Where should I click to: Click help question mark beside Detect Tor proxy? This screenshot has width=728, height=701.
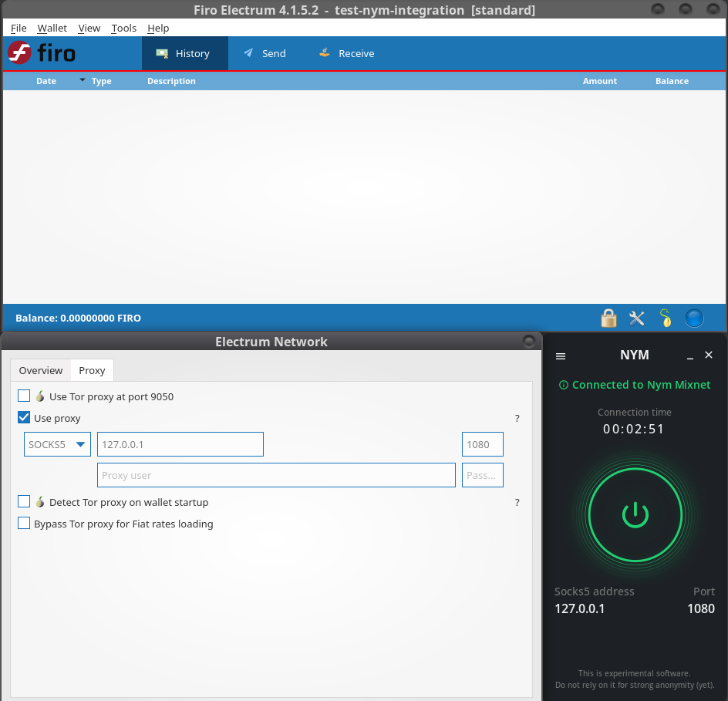pyautogui.click(x=517, y=502)
